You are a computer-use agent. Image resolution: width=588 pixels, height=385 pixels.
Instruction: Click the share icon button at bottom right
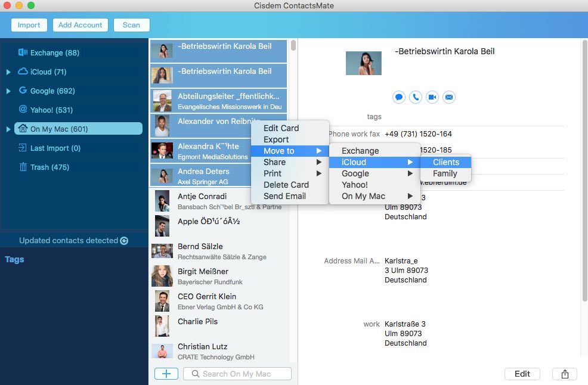565,374
